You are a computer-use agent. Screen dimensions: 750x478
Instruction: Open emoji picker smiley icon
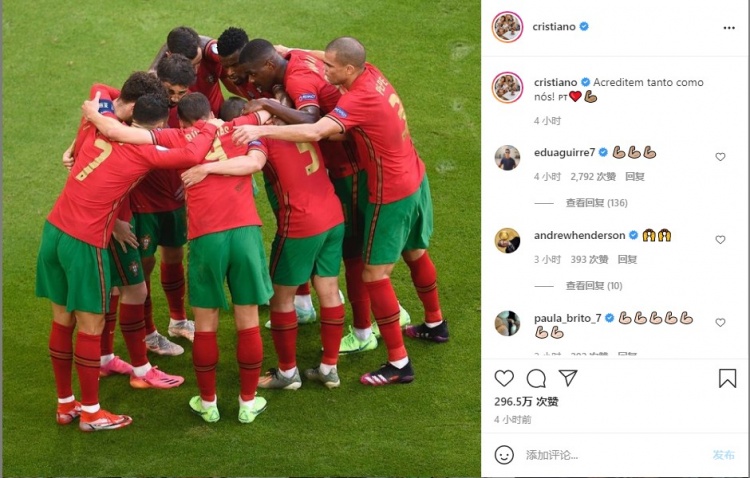coord(504,455)
